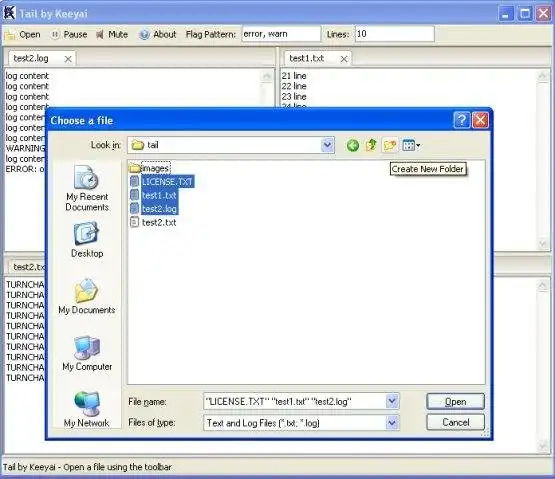Click the Flag Pattern input field
Viewport: 555px width, 479px height.
(281, 34)
